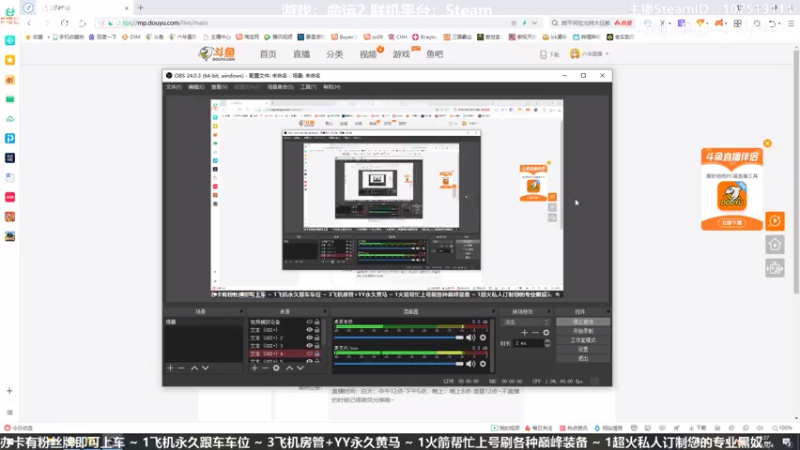Viewport: 800px width, 450px height.
Task: Open OBS 设置 from the controls panel
Action: (583, 349)
